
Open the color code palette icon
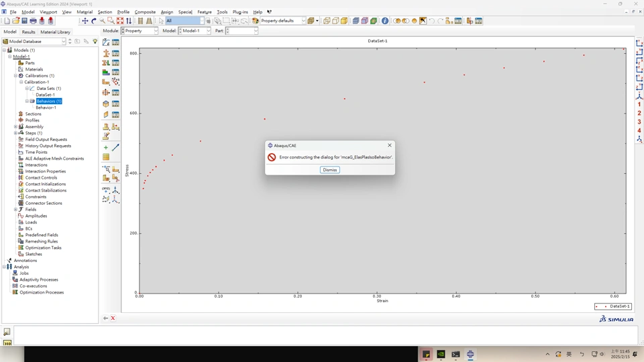[255, 21]
